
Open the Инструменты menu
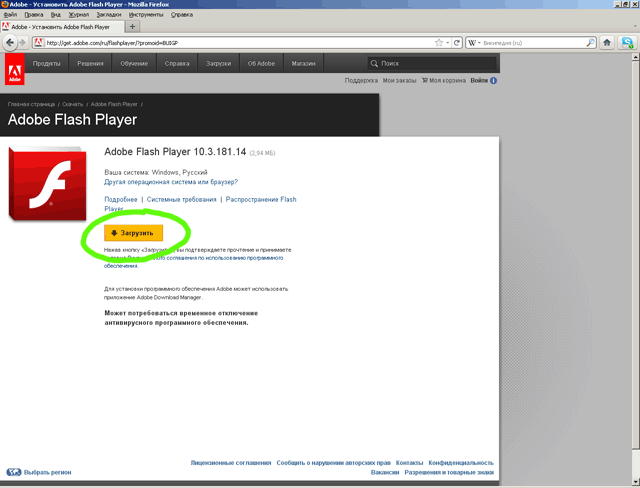pyautogui.click(x=146, y=16)
